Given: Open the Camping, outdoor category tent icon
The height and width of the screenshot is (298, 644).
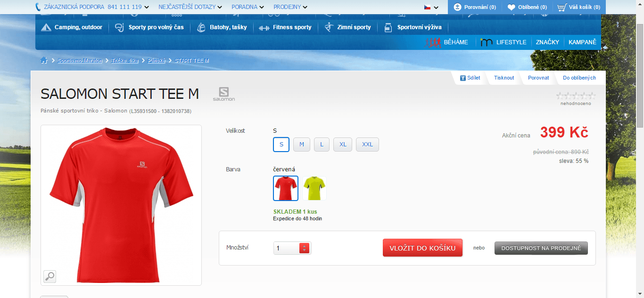Looking at the screenshot, I should tap(46, 27).
